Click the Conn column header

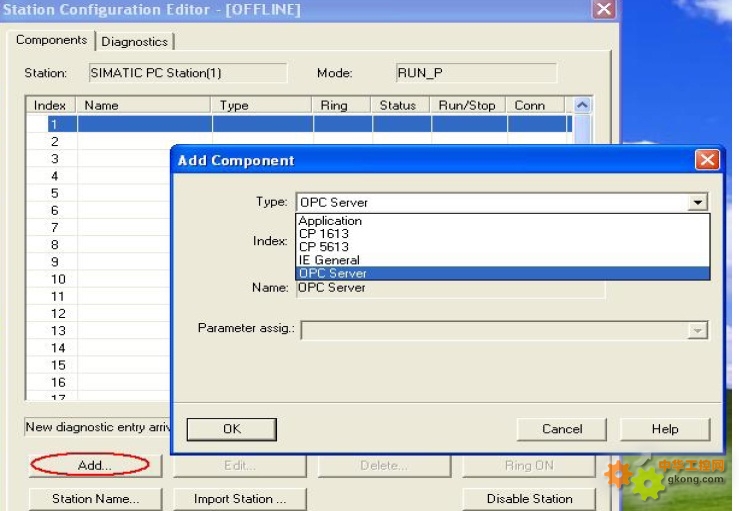535,105
